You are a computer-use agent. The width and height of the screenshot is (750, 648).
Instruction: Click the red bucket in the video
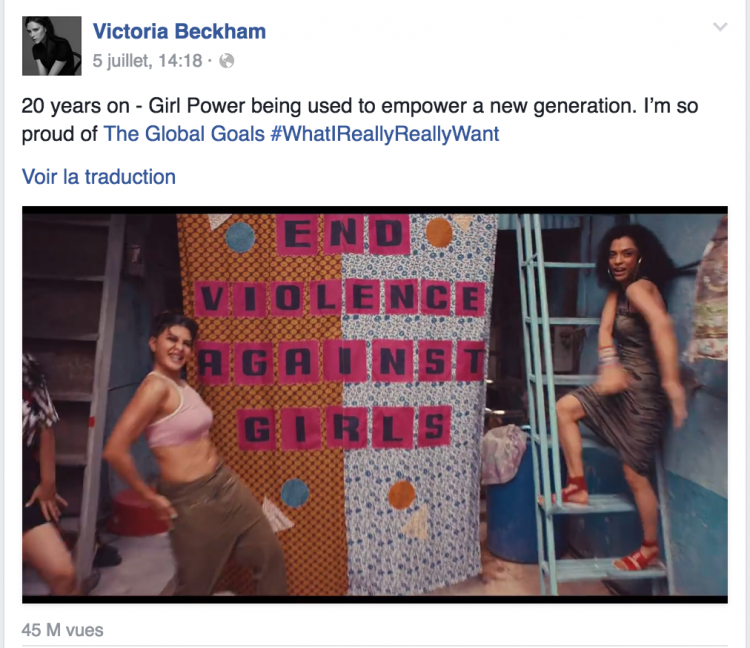point(139,512)
